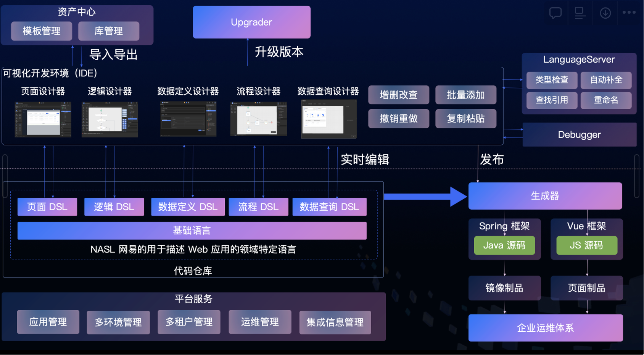Click the 可视化开发环境 (IDE) title
The image size is (644, 355).
(x=50, y=73)
